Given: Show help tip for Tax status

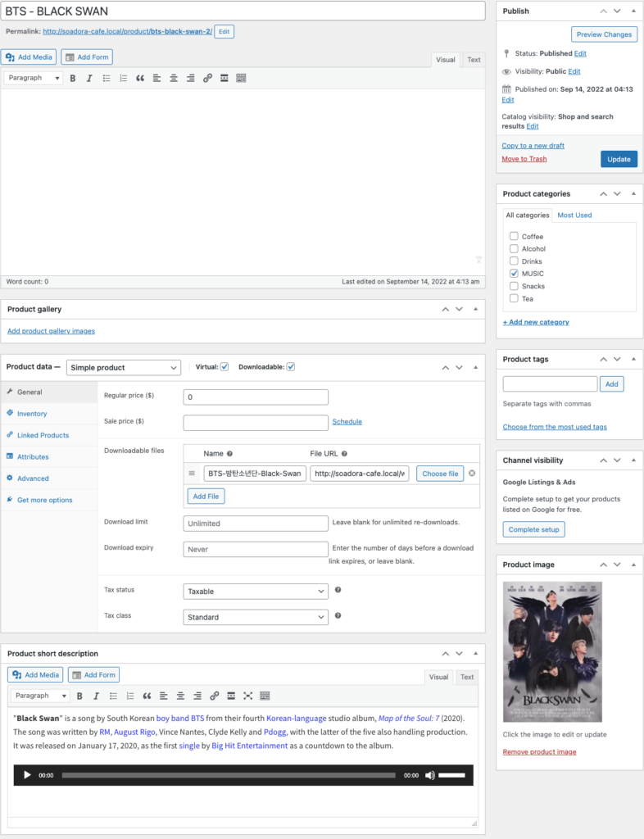Looking at the screenshot, I should pos(338,590).
